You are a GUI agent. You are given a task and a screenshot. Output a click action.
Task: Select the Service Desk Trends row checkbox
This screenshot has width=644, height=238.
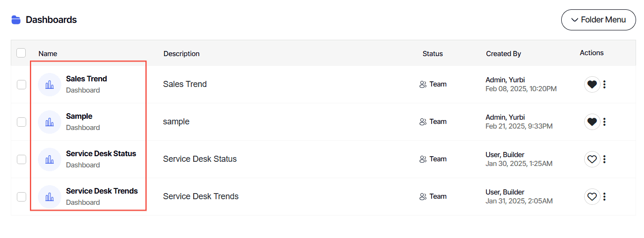coord(22,197)
